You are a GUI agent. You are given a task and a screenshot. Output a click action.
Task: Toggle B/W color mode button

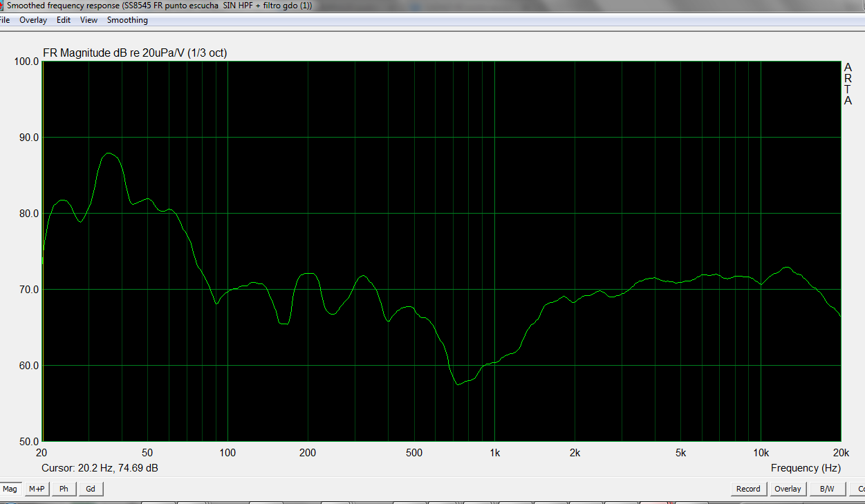point(827,489)
